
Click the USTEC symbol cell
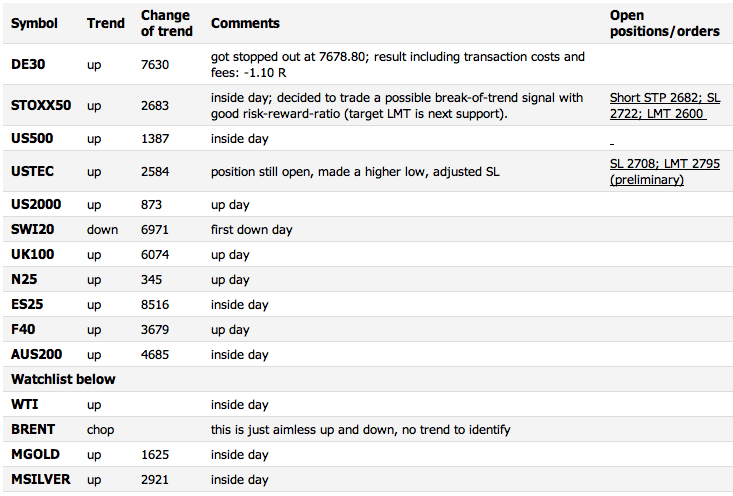32,172
